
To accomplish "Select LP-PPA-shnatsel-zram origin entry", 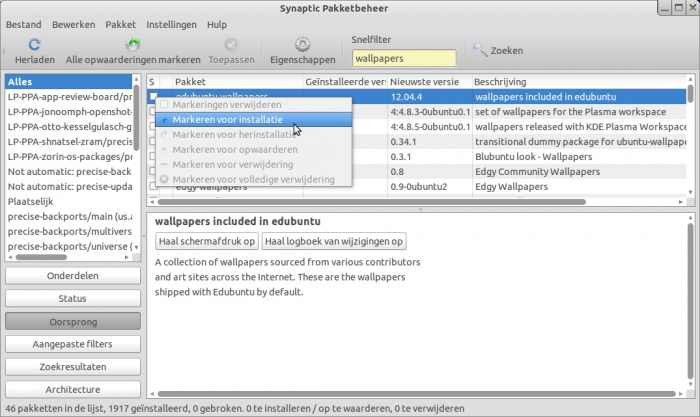I will coord(69,142).
